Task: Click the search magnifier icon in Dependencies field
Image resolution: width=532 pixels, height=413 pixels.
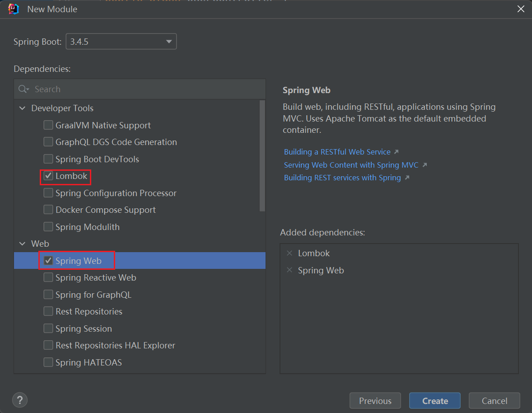Action: coord(23,89)
